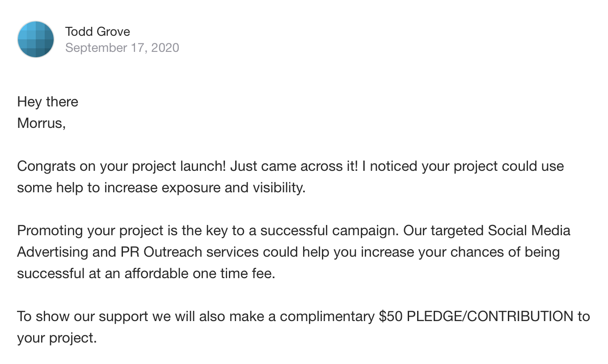The width and height of the screenshot is (608, 364).
Task: Click the September 17, 2020 date stamp
Action: (122, 47)
